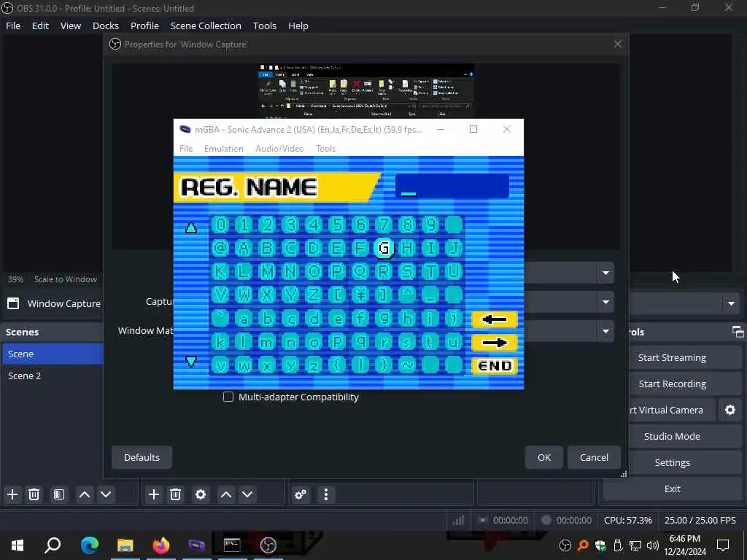Screen dimensions: 747x560
Task: Expand the Window dropdown in properties dialog
Action: coord(605,273)
